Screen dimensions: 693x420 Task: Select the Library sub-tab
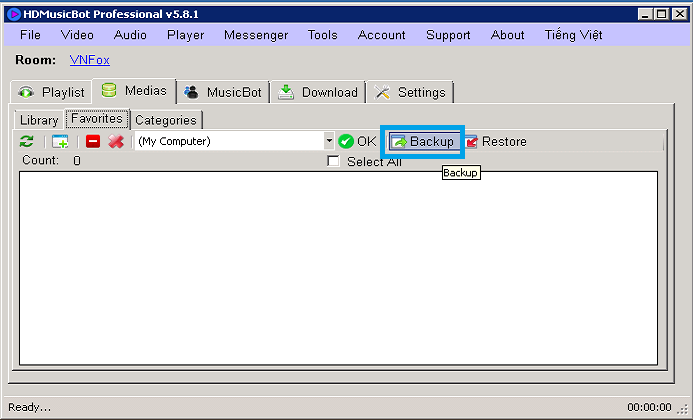click(x=39, y=120)
